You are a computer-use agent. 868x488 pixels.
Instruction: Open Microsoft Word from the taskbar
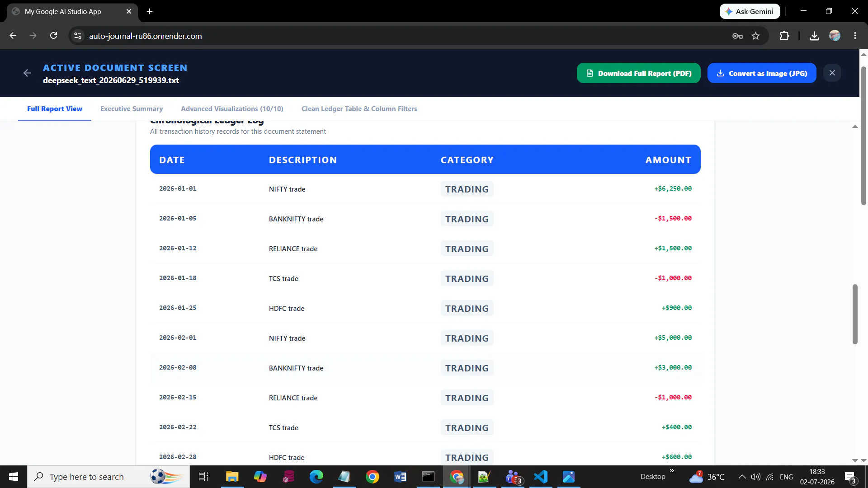(x=400, y=477)
